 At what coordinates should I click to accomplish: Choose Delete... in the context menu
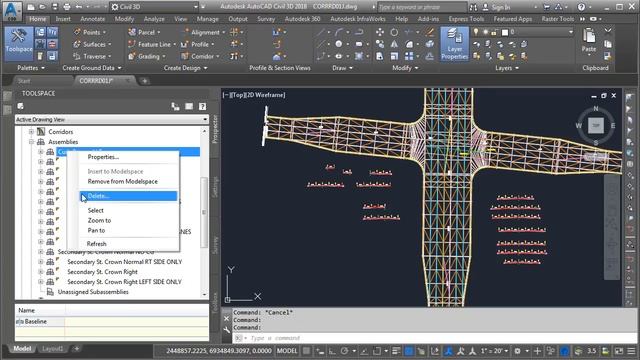tap(128, 196)
